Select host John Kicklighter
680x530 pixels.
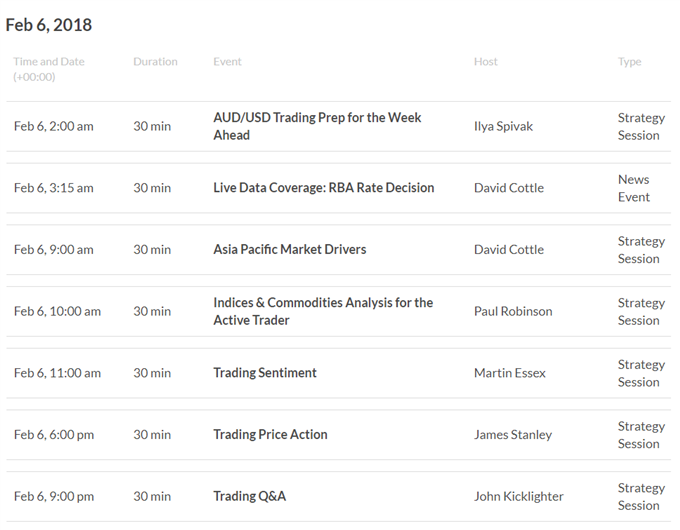[x=519, y=496]
